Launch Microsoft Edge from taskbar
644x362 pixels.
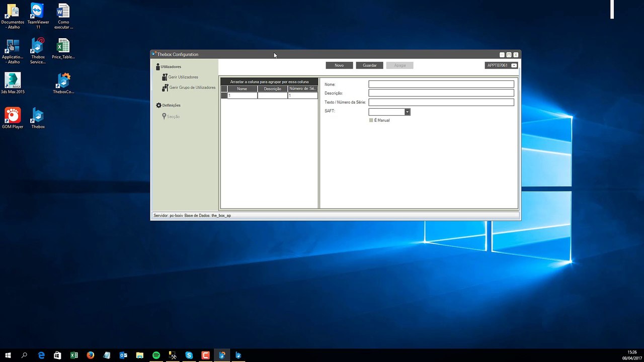click(41, 355)
